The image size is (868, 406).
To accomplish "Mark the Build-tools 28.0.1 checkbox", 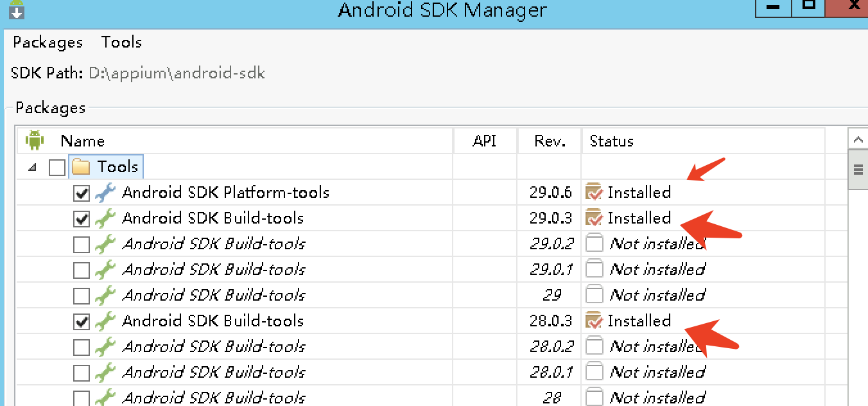I will click(82, 373).
